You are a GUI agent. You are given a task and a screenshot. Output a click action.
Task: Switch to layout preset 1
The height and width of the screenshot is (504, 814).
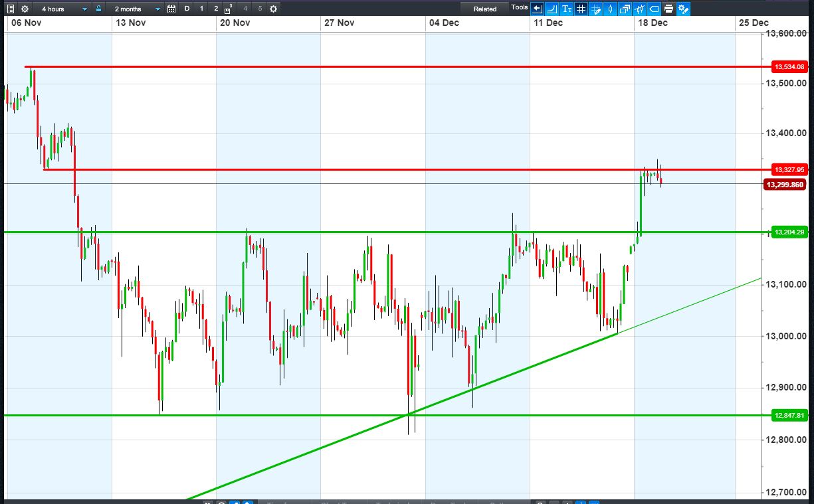tap(201, 9)
